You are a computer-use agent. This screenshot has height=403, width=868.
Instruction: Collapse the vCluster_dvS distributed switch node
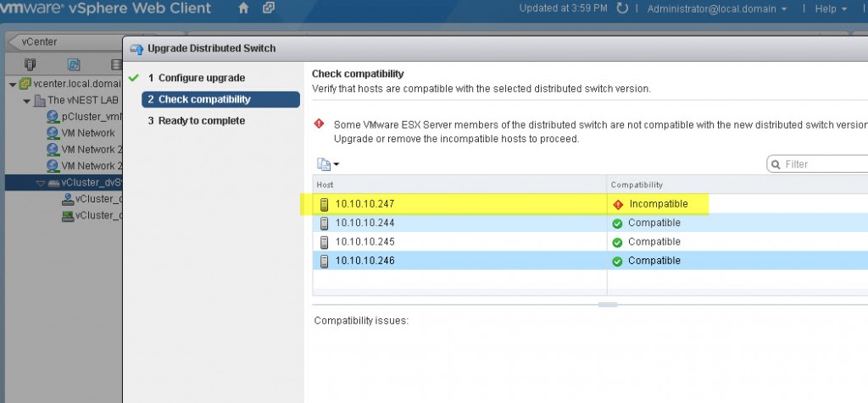[40, 183]
